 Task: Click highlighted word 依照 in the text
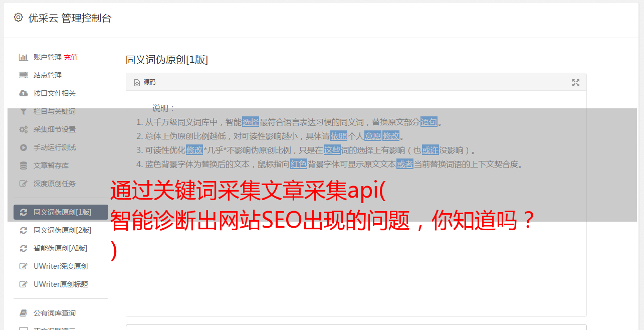(x=339, y=136)
